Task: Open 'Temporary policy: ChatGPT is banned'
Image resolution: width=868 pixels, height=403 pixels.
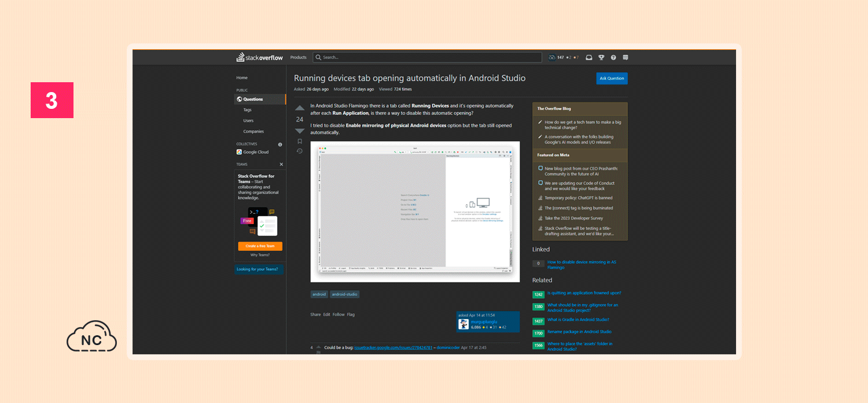Action: 579,198
